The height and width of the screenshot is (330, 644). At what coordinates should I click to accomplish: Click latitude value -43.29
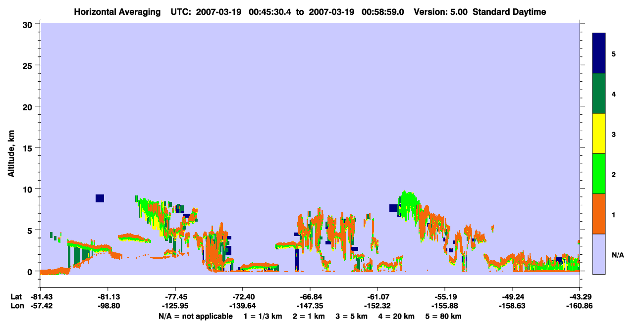click(579, 297)
